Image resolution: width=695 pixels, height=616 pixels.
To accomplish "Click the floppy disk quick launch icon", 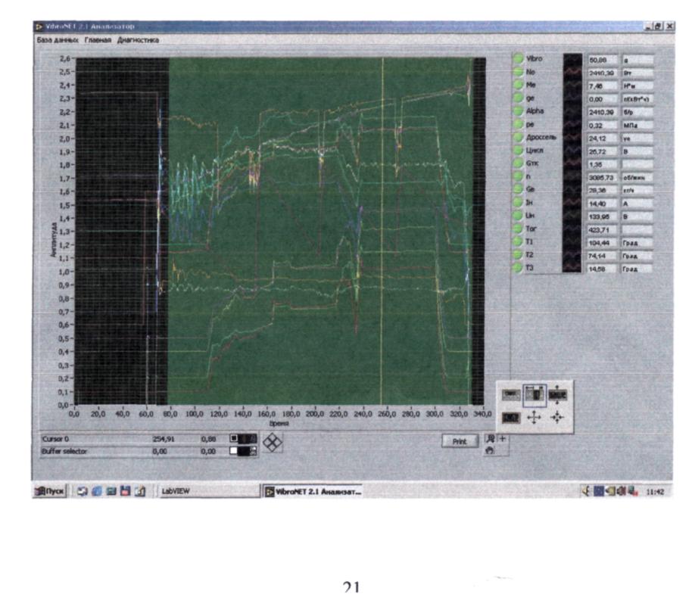I will 126,491.
